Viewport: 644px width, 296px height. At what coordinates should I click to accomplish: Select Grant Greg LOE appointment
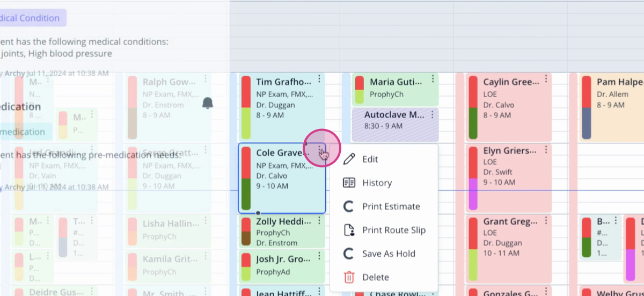click(x=508, y=248)
